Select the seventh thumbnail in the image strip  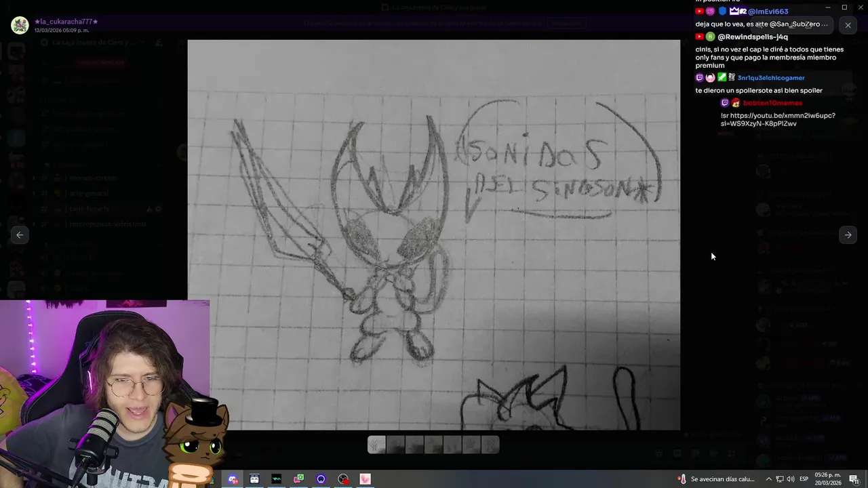[x=490, y=445]
